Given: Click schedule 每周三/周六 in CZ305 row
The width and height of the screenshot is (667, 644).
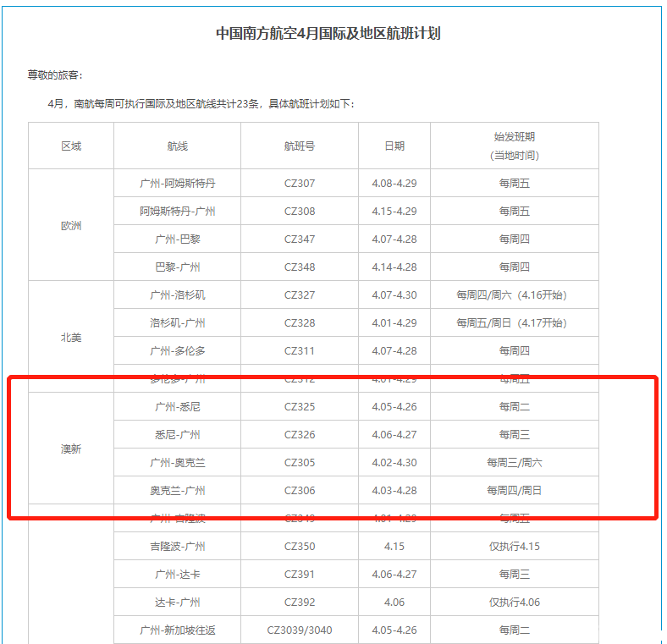Looking at the screenshot, I should 515,462.
